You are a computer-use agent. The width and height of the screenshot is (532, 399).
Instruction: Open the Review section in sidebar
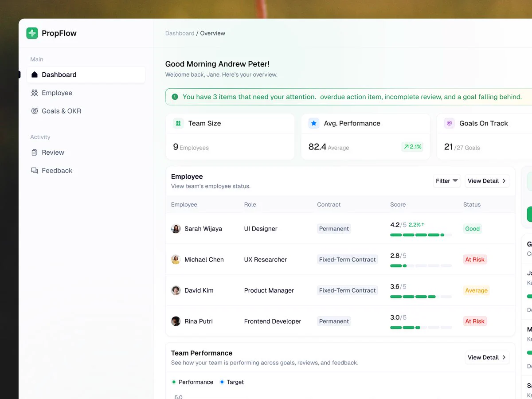[x=86, y=153]
